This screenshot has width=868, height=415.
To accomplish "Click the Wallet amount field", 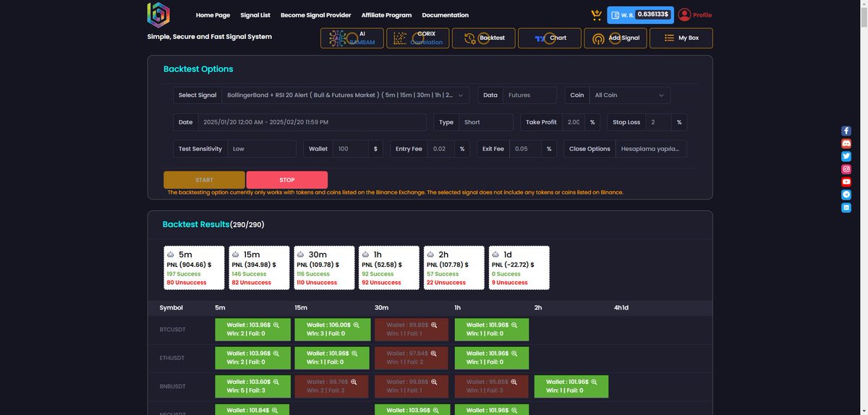I will pos(351,149).
